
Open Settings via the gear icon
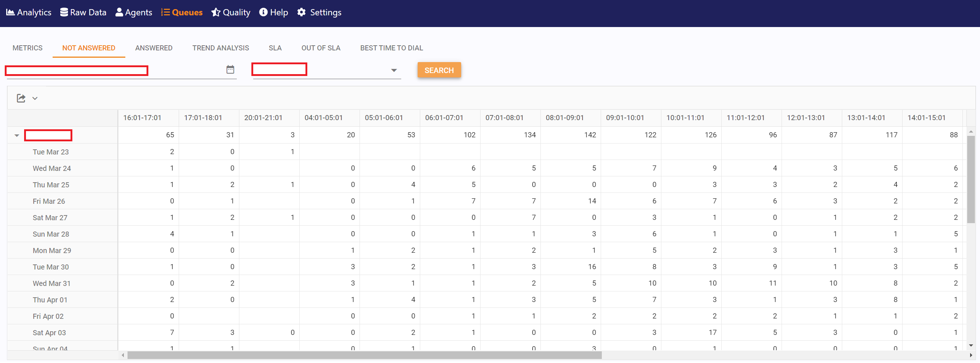pyautogui.click(x=301, y=12)
